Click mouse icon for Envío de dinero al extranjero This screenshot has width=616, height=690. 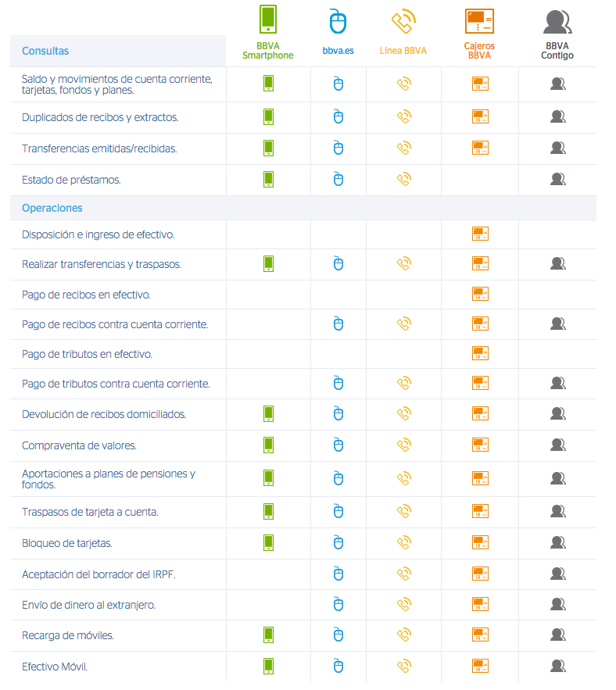(338, 604)
